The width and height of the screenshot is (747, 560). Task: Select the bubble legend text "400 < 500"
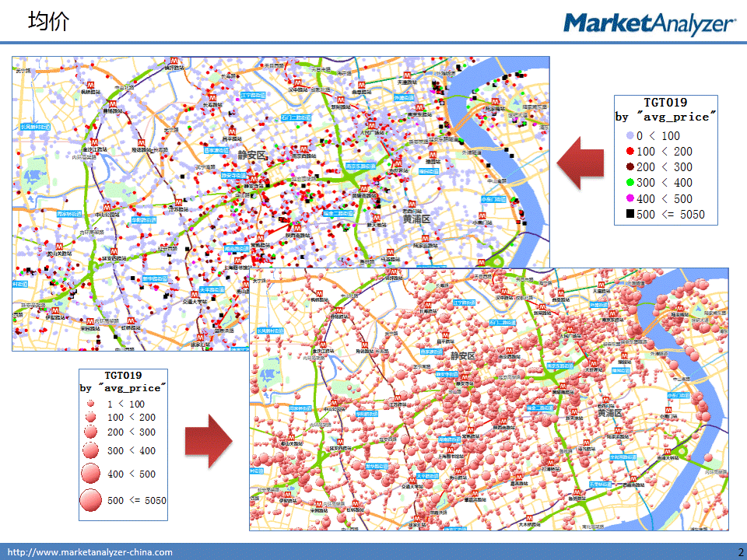(132, 474)
